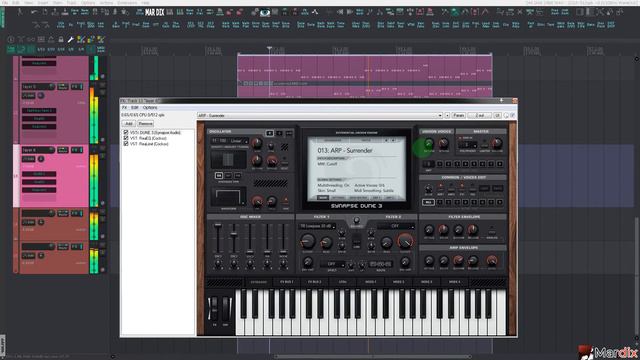The height and width of the screenshot is (360, 640).
Task: Uncheck the VSTi DUNE 3 plugin checkbox
Action: pos(126,133)
